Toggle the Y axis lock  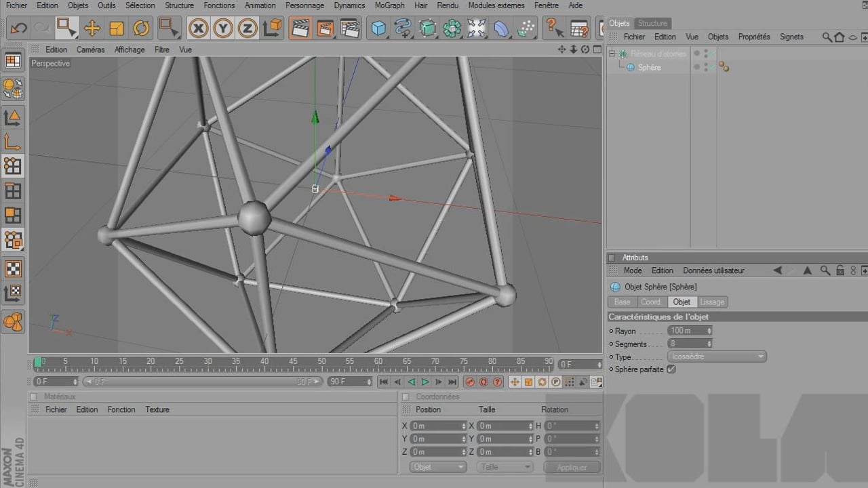click(x=222, y=28)
